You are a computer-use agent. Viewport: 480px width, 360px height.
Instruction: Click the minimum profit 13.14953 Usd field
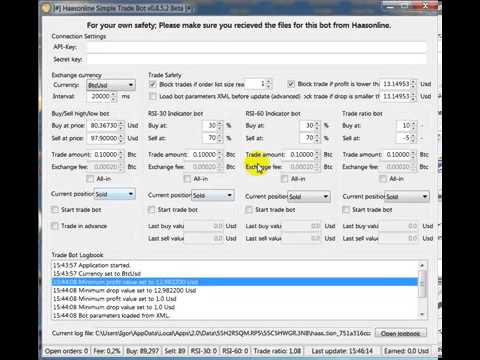pyautogui.click(x=398, y=84)
